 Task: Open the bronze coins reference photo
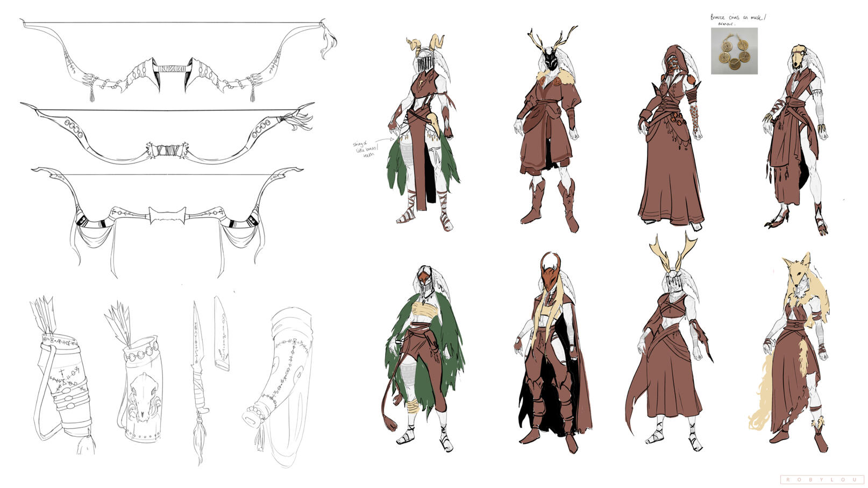(734, 51)
